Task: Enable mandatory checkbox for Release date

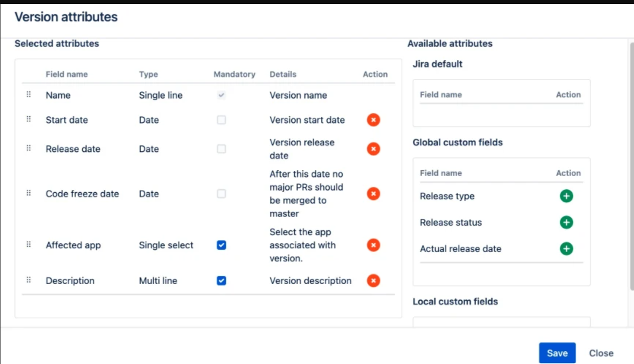Action: (222, 149)
